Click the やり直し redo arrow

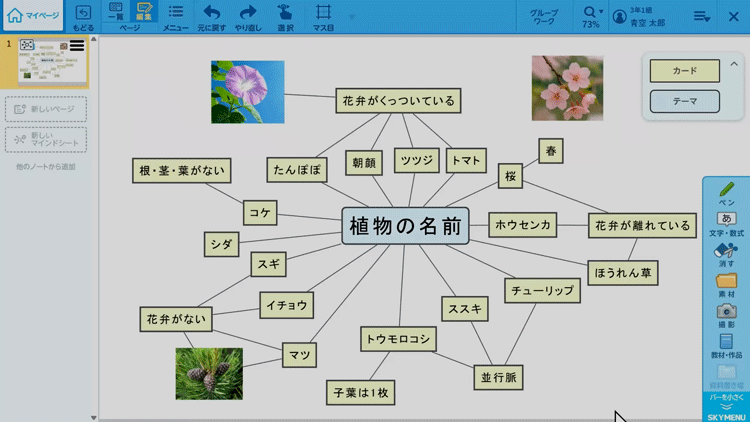coord(248,17)
